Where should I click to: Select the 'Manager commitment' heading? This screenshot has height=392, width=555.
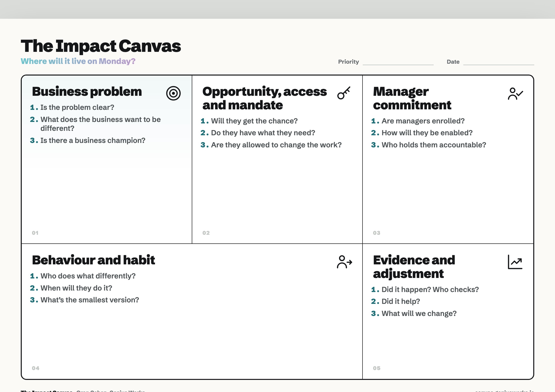coord(412,98)
